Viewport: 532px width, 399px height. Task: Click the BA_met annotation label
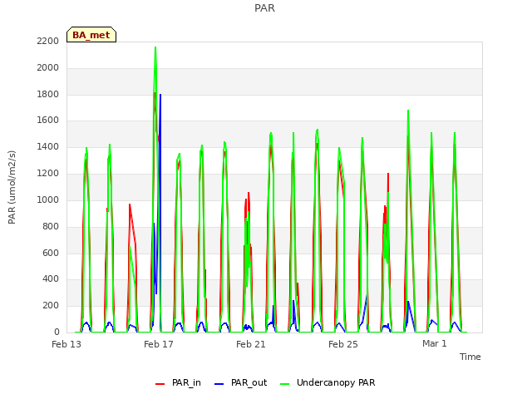[91, 35]
